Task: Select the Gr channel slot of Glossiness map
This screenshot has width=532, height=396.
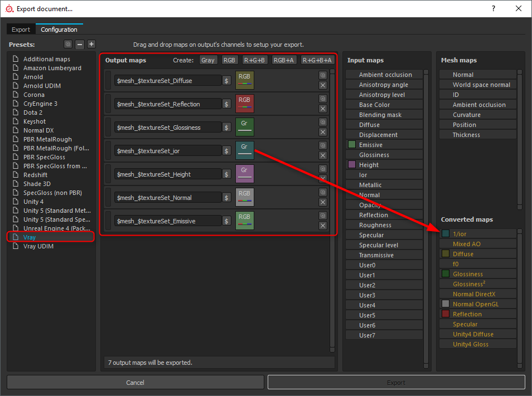Action: coord(245,126)
